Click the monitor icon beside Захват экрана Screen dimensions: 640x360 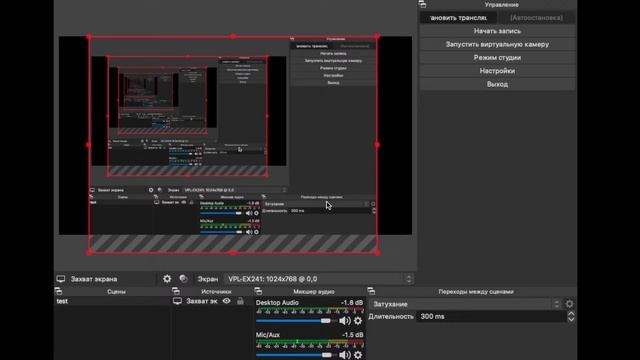(61, 279)
